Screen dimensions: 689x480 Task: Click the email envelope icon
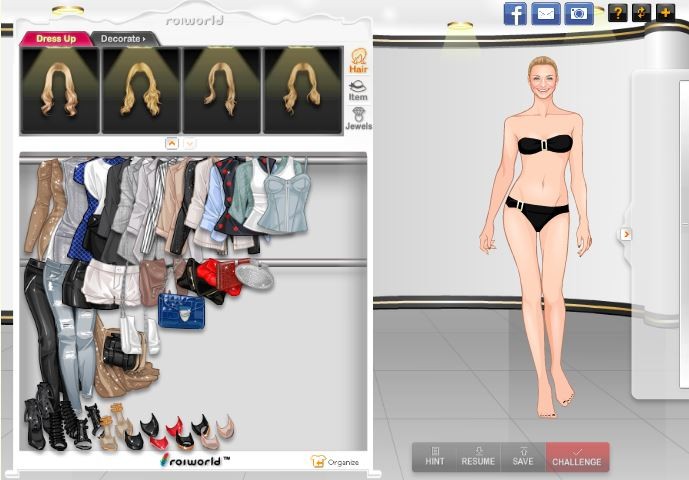click(x=545, y=13)
